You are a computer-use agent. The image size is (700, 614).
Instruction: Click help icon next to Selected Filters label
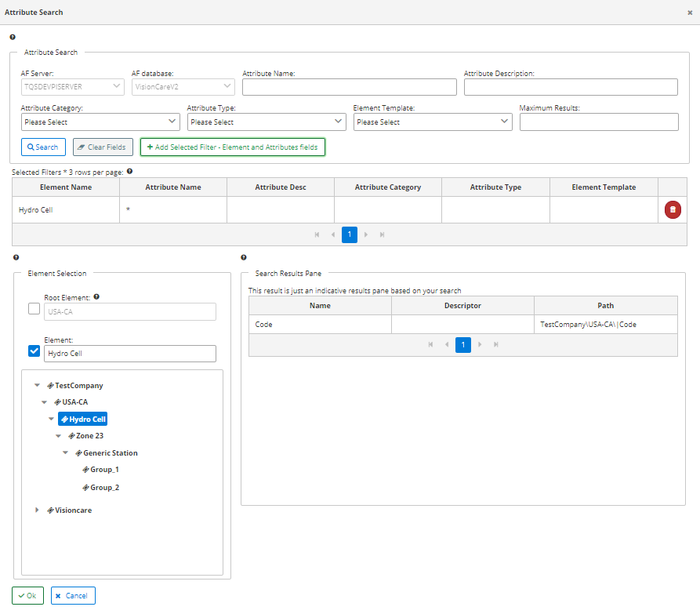click(129, 171)
